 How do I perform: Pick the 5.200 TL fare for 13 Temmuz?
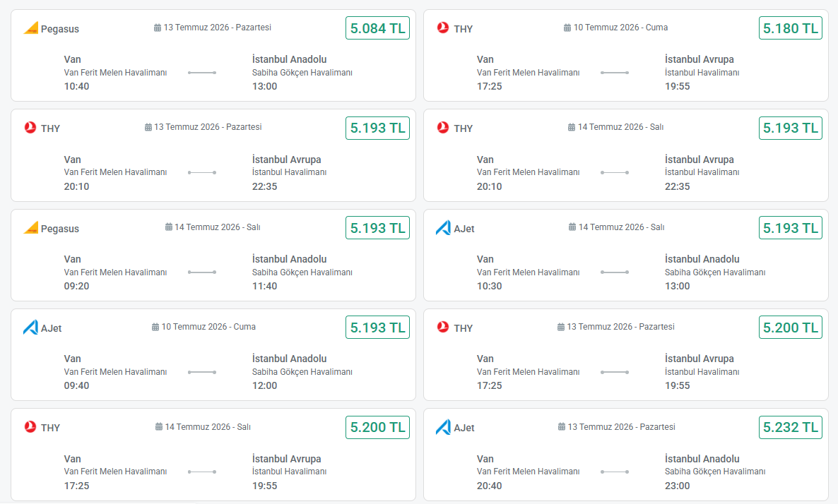791,328
